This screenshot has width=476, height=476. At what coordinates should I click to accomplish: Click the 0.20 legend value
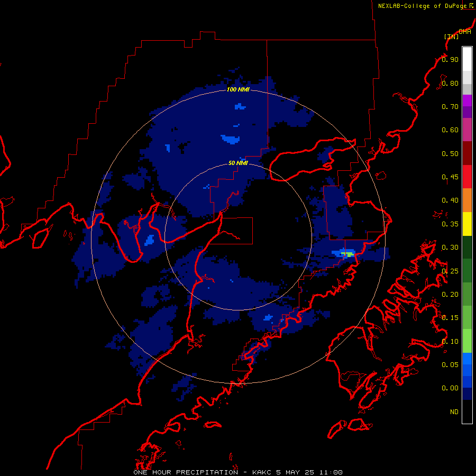450,295
